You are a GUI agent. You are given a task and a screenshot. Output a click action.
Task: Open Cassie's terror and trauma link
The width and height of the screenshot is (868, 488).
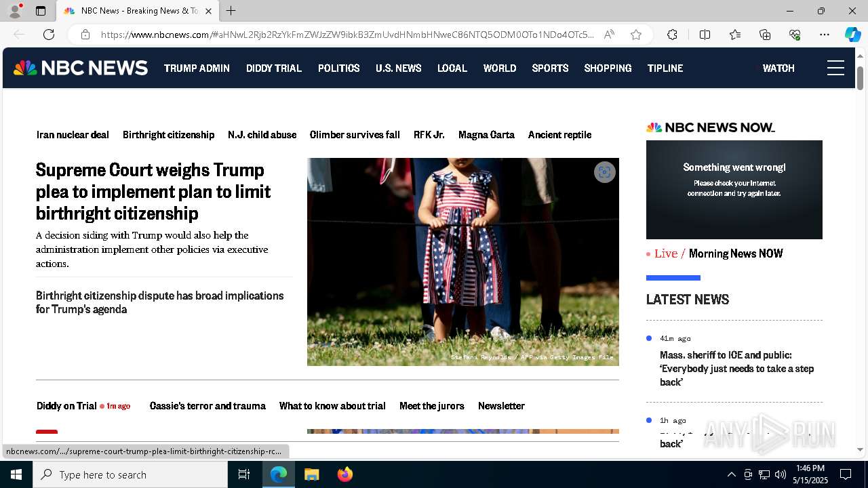(x=208, y=406)
